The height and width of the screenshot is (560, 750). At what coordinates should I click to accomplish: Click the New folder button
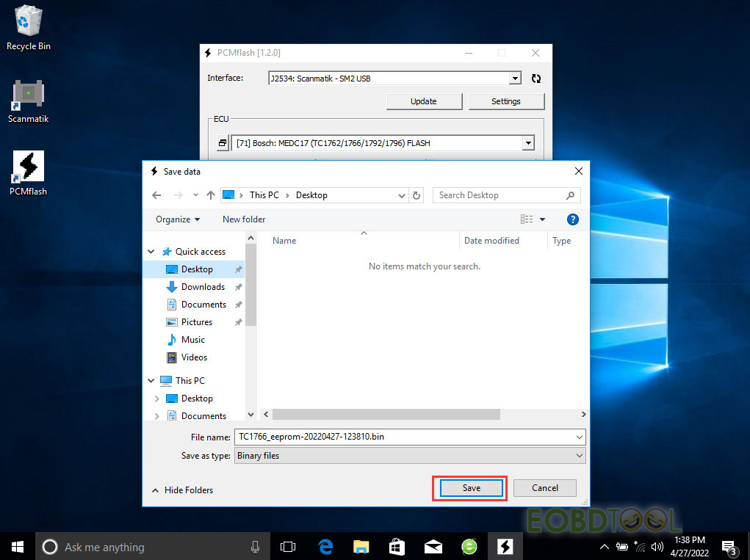(x=244, y=219)
